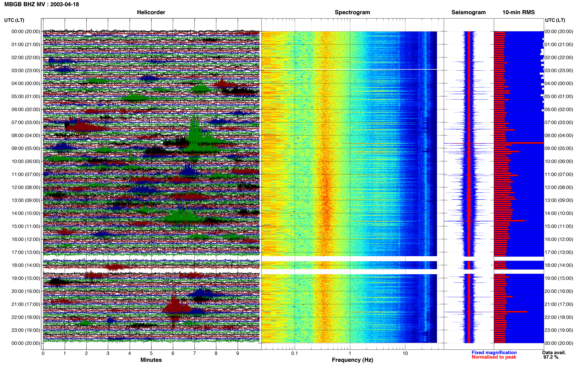
Task: Click the left '20:00 (16:00)' time label
Action: click(26, 291)
